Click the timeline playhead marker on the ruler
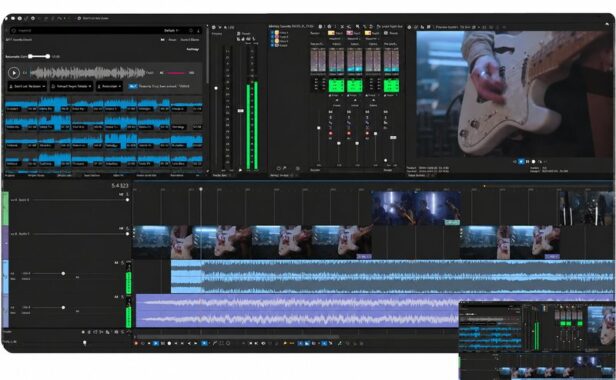 tap(201, 189)
